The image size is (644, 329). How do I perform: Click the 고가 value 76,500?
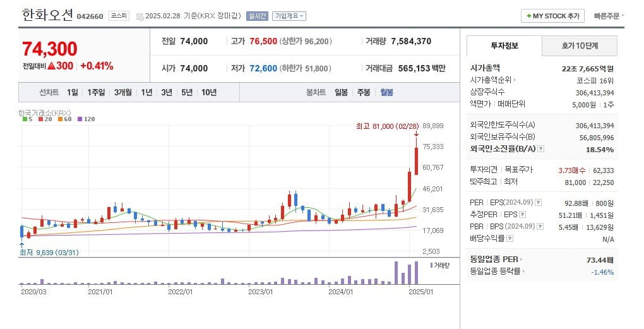click(263, 41)
